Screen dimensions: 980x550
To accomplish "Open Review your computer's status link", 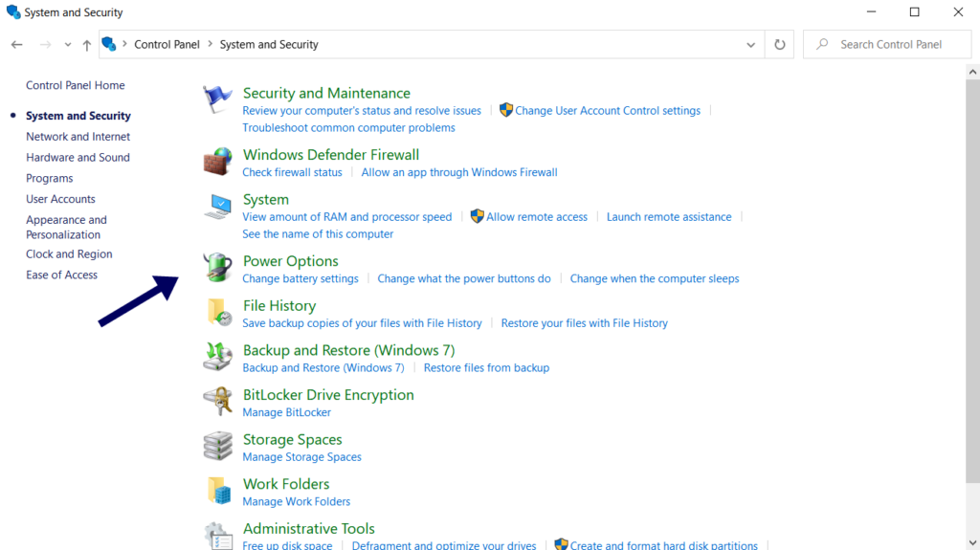I will pos(362,111).
